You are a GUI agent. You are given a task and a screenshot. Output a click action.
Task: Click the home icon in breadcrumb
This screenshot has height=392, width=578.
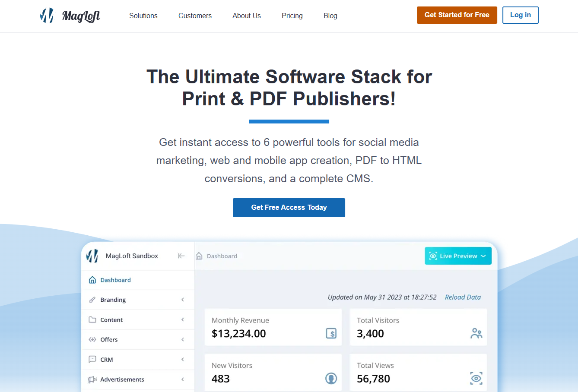pyautogui.click(x=199, y=256)
